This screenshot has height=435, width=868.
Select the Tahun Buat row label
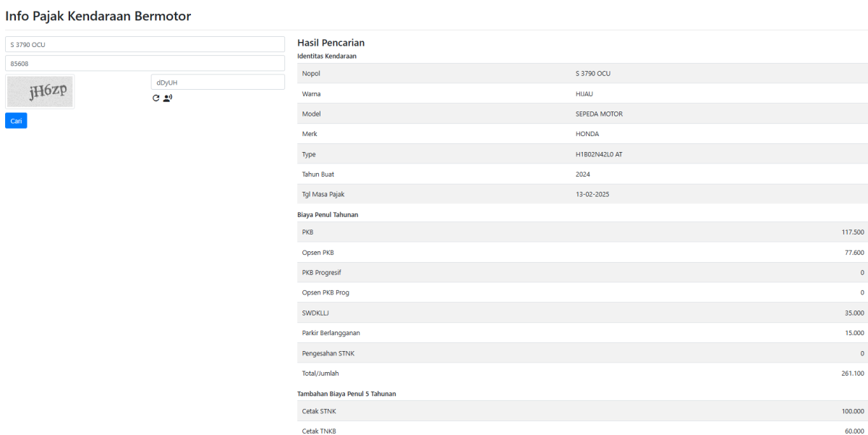pyautogui.click(x=318, y=174)
